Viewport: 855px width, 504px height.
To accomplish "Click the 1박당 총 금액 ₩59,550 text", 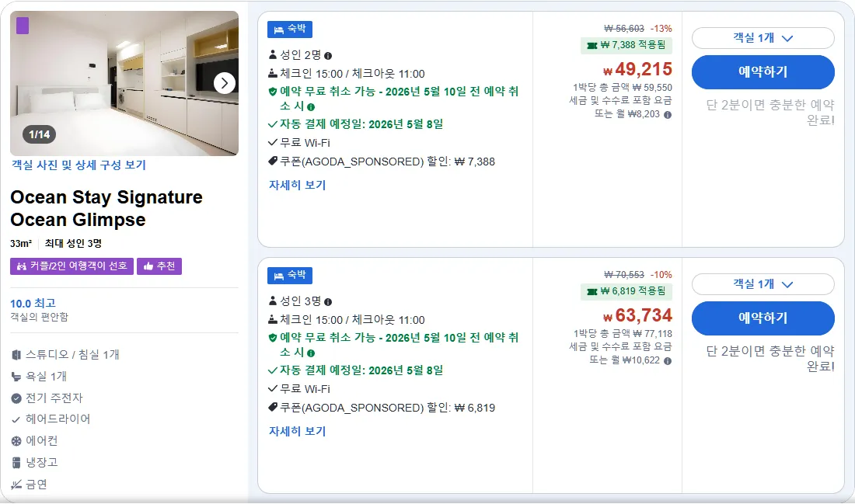I will (622, 88).
